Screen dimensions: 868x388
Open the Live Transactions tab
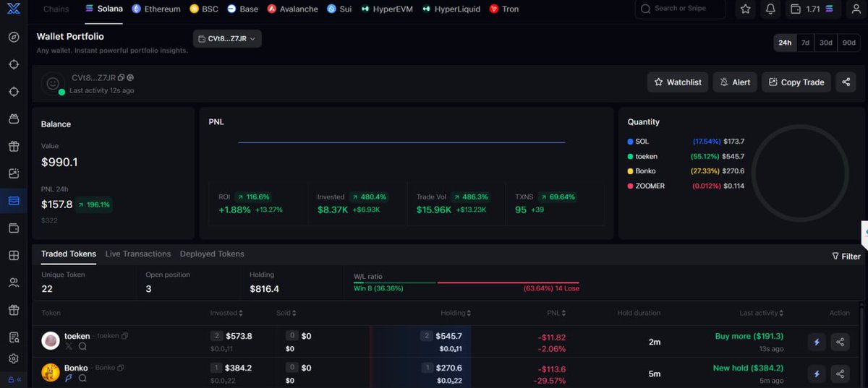tap(138, 254)
